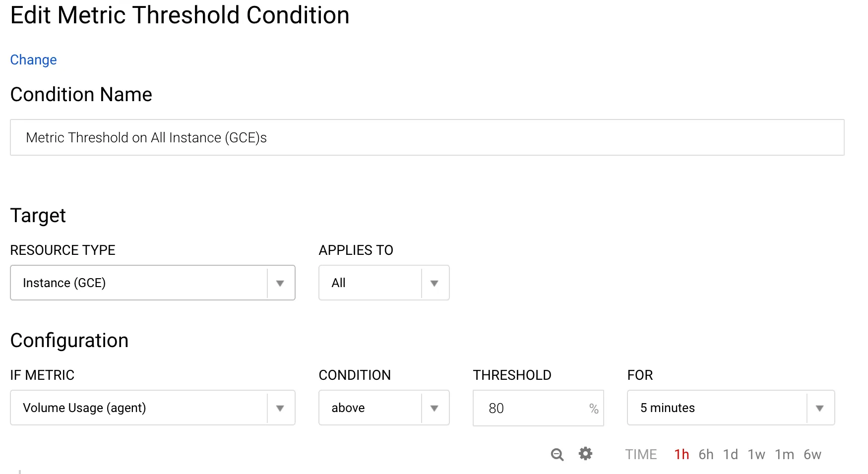Choose the 1m time range
The height and width of the screenshot is (474, 868).
click(x=784, y=455)
